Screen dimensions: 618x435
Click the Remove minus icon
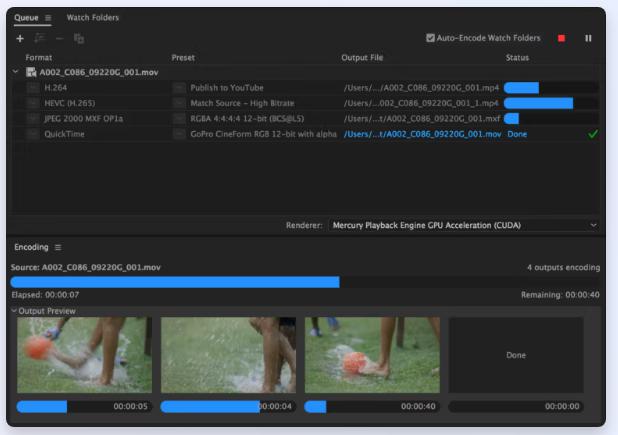click(x=60, y=39)
